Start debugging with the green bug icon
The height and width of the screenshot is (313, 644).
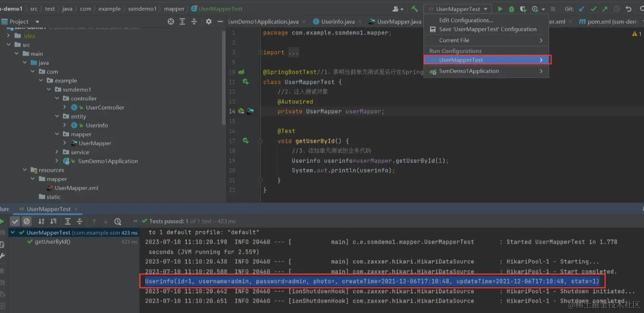[511, 9]
